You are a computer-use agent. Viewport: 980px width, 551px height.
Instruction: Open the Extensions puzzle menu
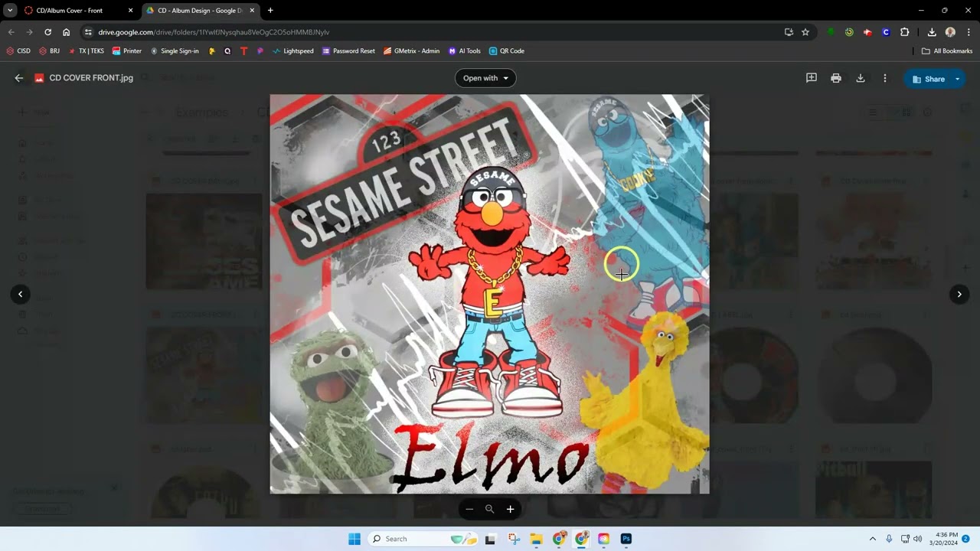pos(905,32)
